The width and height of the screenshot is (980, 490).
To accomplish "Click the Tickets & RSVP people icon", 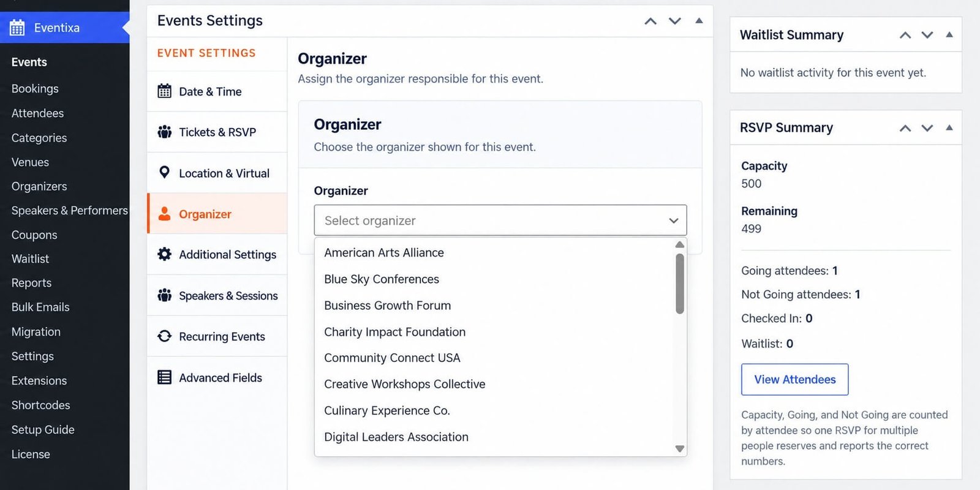I will pyautogui.click(x=165, y=132).
